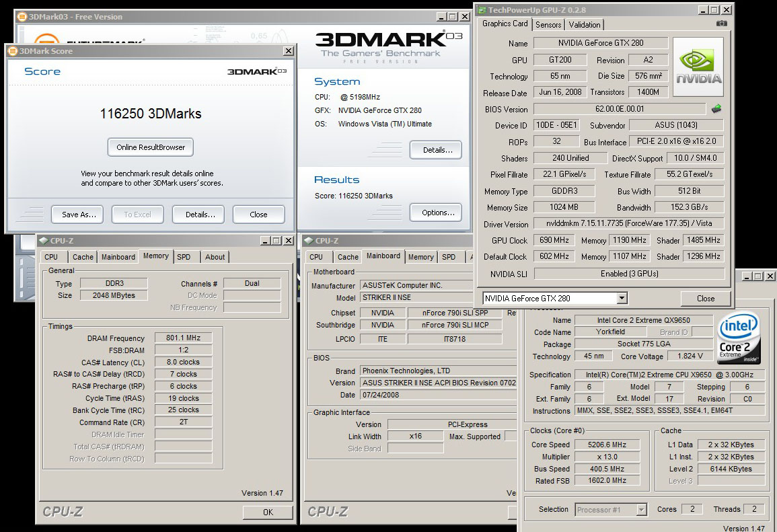Click the 3DMark03 main window title icon

pos(22,16)
